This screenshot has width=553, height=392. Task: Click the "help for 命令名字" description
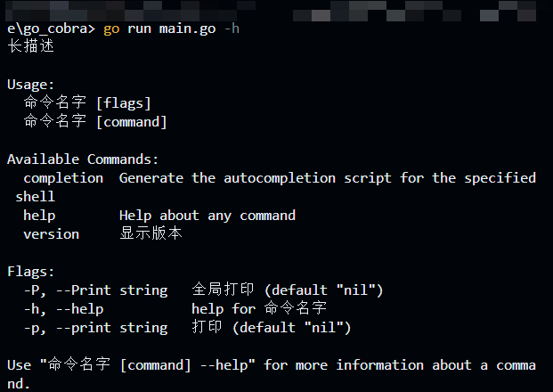[259, 308]
